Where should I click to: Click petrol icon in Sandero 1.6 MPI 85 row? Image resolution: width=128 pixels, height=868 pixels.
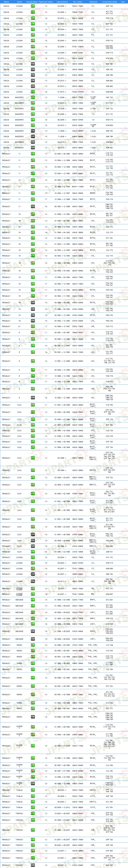click(x=33, y=125)
